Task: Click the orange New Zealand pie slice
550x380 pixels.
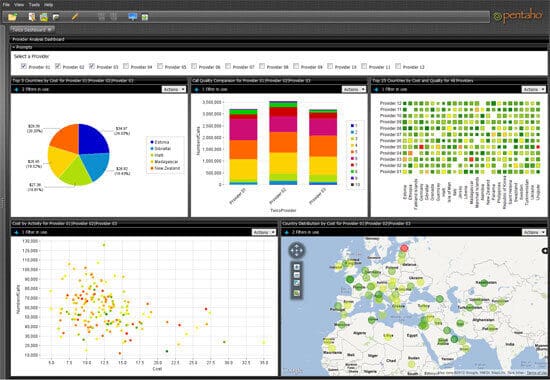Action: (67, 138)
